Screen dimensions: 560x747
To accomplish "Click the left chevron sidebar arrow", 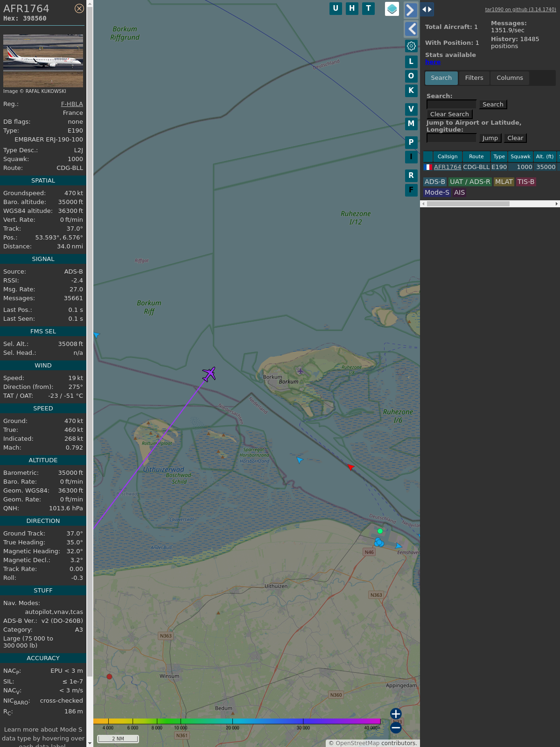I will tap(411, 29).
